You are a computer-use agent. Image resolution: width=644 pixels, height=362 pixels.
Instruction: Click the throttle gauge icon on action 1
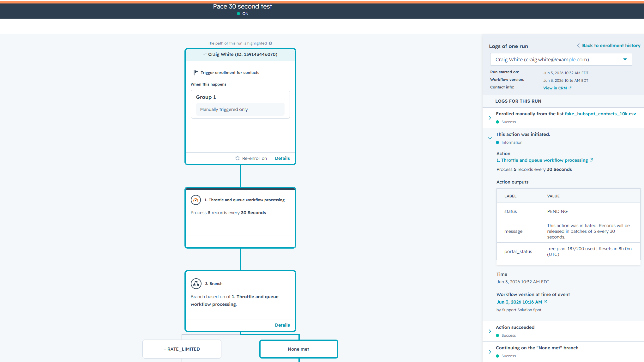196,200
